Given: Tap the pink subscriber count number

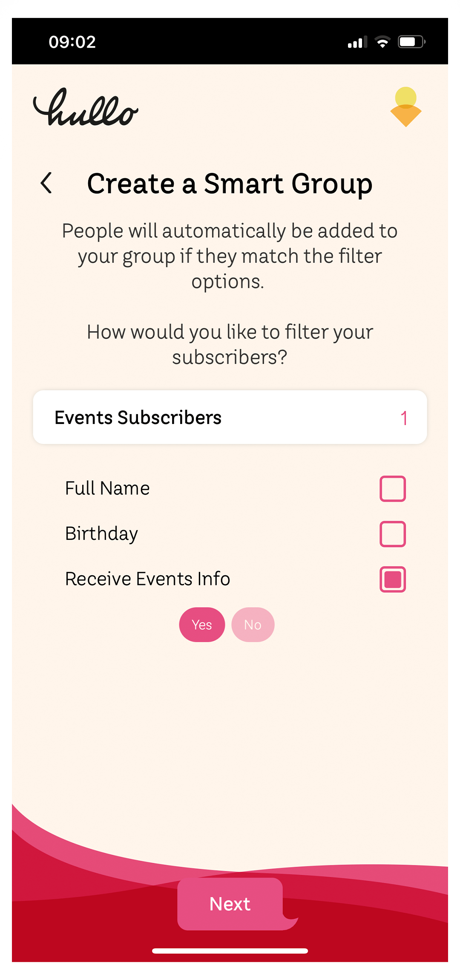Looking at the screenshot, I should pos(404,418).
